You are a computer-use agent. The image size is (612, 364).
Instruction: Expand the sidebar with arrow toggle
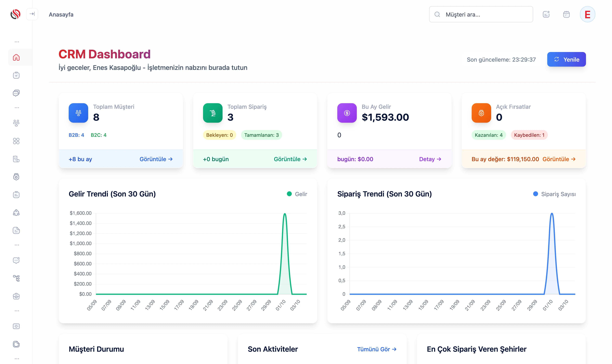click(32, 14)
